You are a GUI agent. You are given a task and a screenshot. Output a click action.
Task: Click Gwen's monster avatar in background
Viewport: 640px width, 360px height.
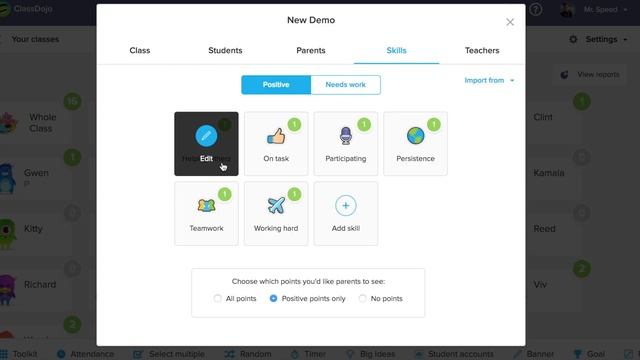[x=7, y=178]
